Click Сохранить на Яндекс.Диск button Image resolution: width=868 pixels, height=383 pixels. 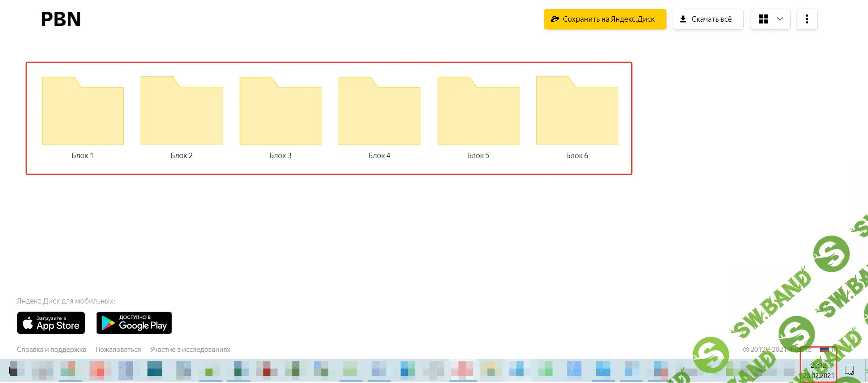click(x=605, y=19)
